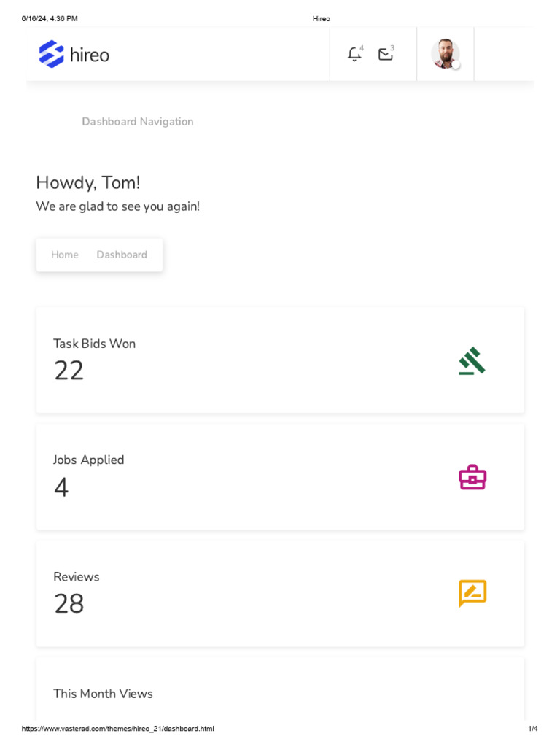
Task: Click the orange review comment icon
Action: tap(472, 593)
